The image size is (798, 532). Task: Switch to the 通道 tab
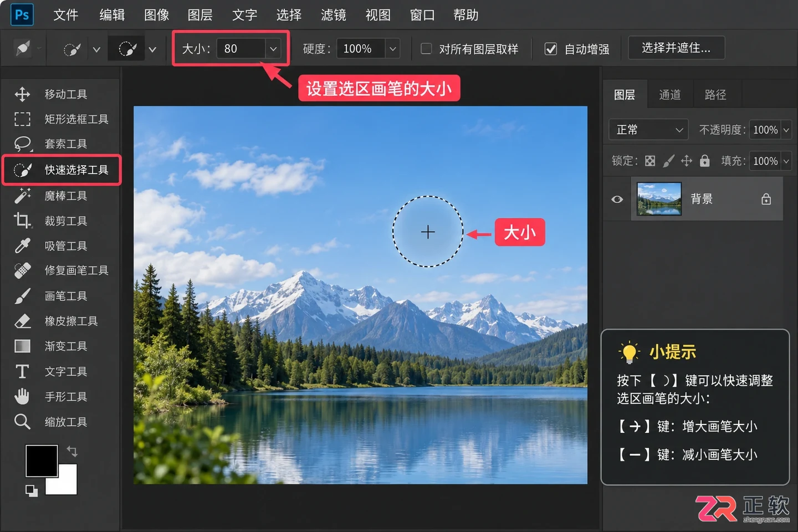(669, 95)
